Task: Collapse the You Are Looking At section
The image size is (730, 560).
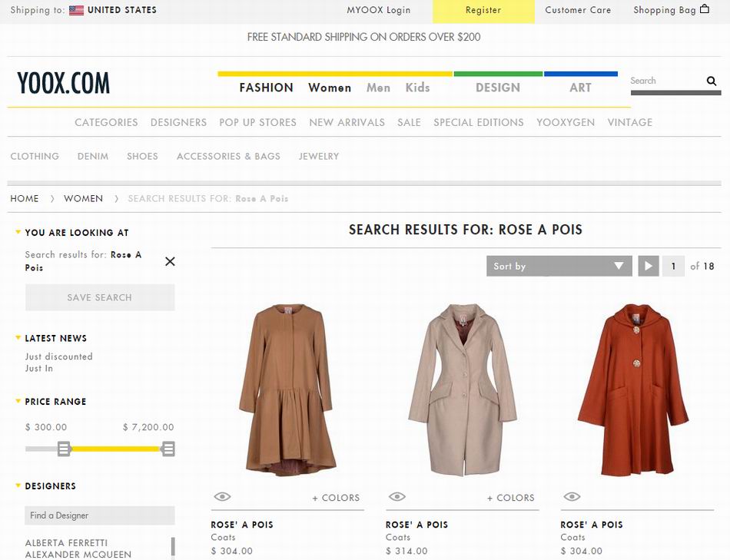Action: (x=18, y=232)
